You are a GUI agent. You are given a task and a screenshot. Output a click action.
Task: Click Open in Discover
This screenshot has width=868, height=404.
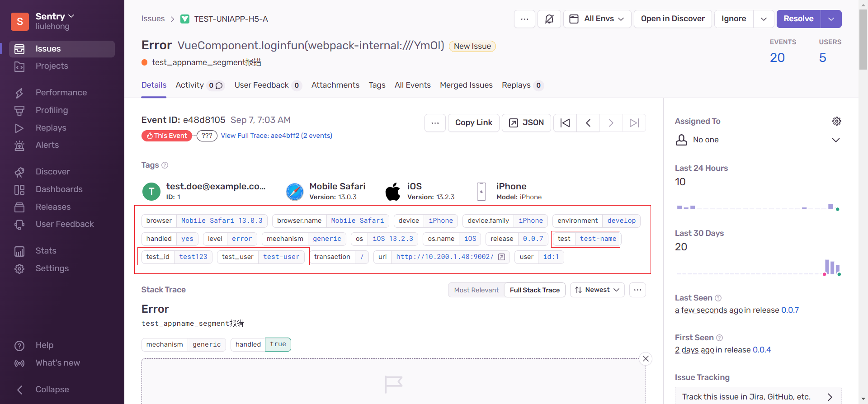click(673, 19)
